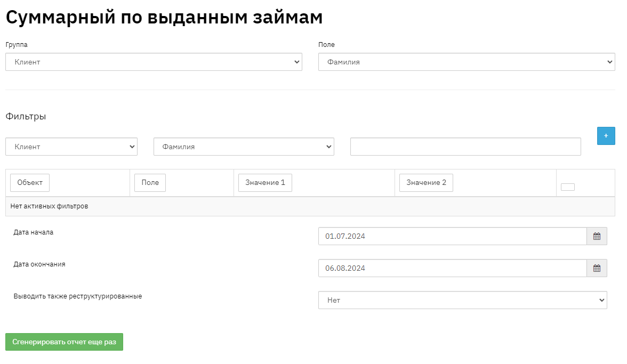
Task: Open calendar picker for Дата окончания
Action: click(x=597, y=268)
